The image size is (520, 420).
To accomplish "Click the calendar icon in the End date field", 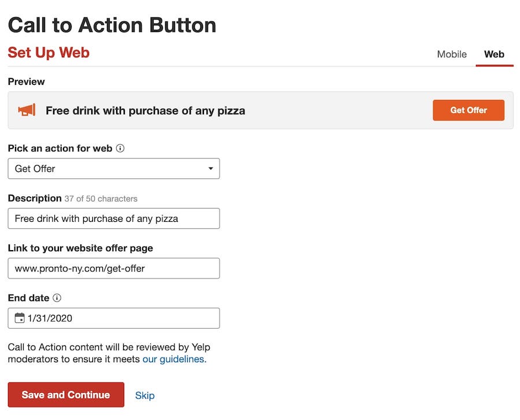I will (20, 318).
